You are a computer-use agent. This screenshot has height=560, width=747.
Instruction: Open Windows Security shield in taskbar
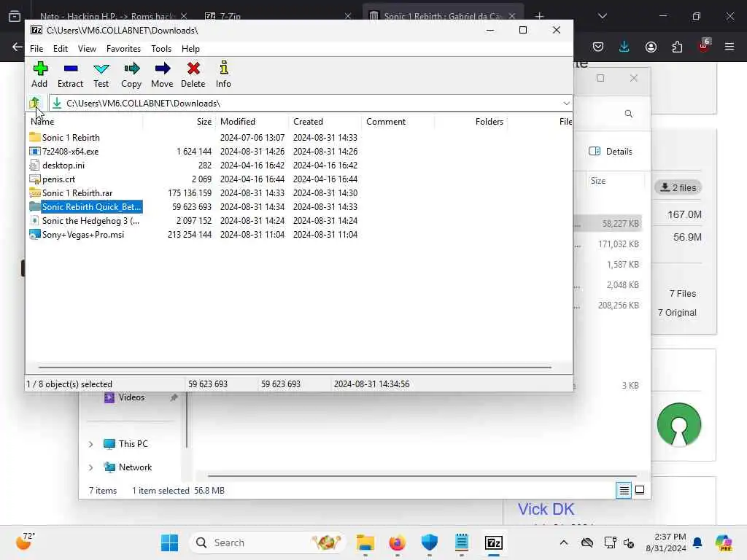click(x=429, y=542)
